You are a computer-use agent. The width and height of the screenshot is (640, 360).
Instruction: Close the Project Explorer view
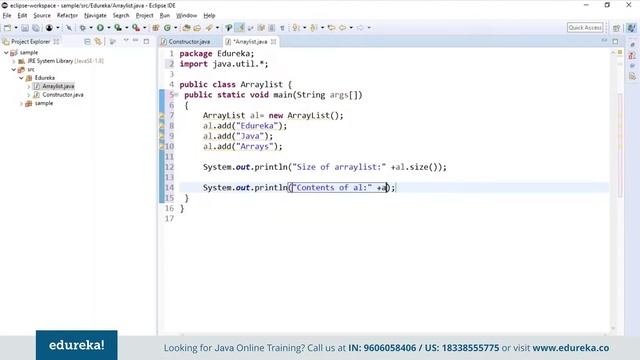coord(56,42)
